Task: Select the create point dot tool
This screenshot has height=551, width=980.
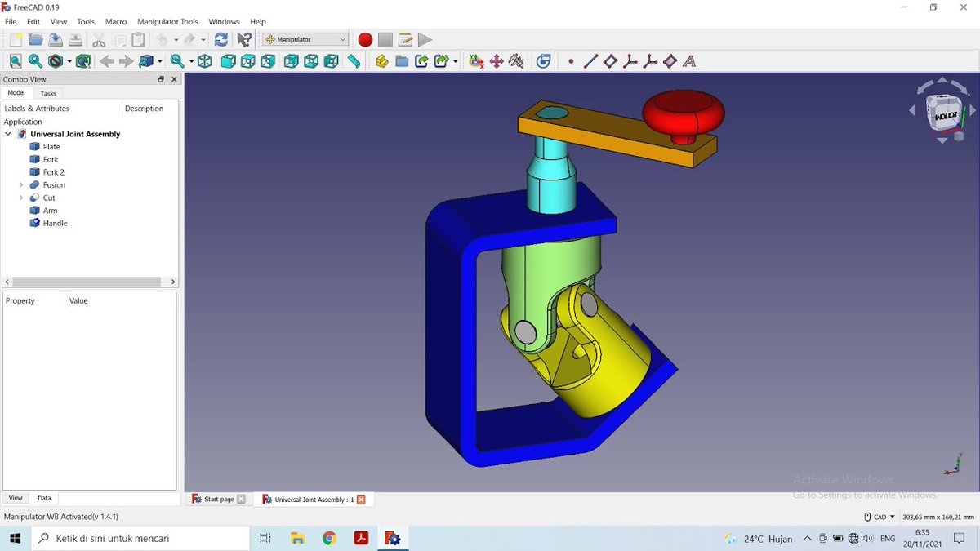Action: [x=571, y=61]
